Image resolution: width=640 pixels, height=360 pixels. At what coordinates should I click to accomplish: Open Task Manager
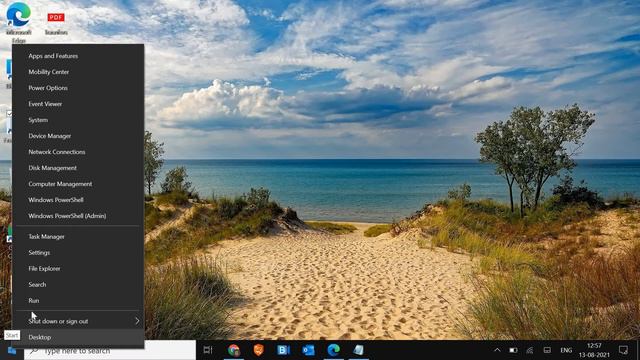pos(78,236)
